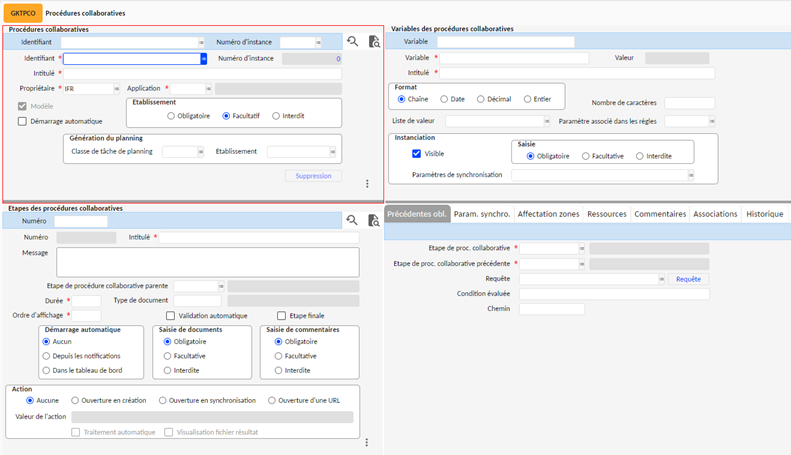
Task: Open the Historique tab
Action: point(764,214)
